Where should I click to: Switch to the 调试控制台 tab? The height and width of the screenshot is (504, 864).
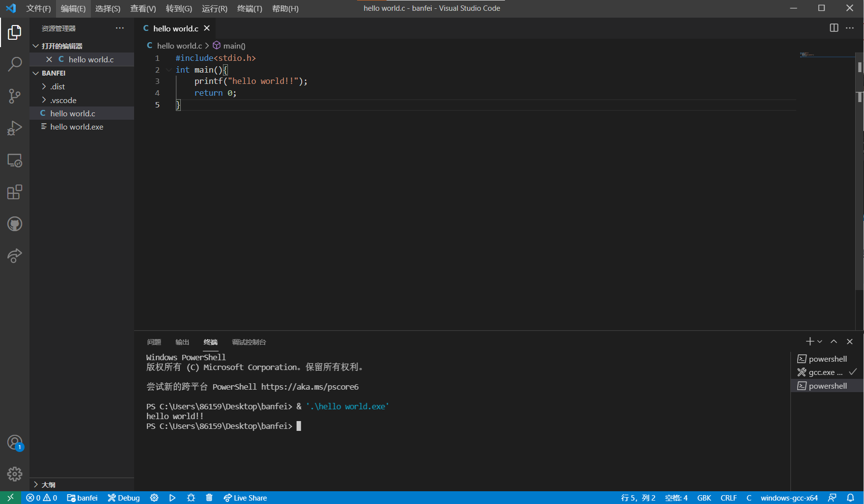point(249,342)
